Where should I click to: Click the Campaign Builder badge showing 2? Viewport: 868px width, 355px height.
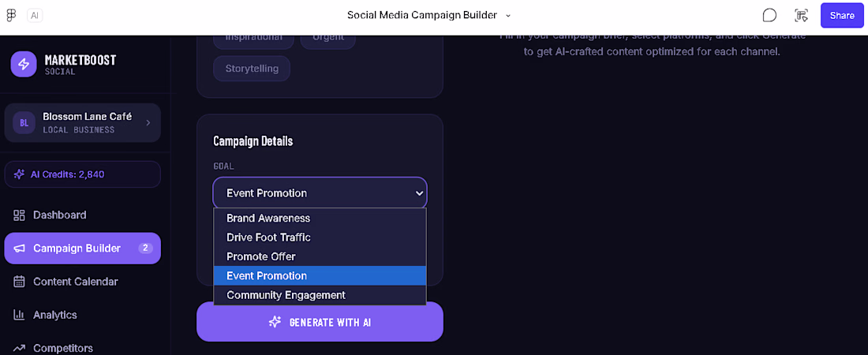point(145,248)
